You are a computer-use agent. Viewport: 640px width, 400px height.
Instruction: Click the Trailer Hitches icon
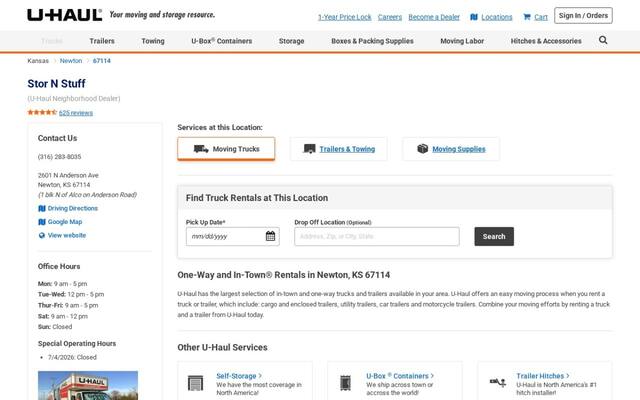point(498,382)
